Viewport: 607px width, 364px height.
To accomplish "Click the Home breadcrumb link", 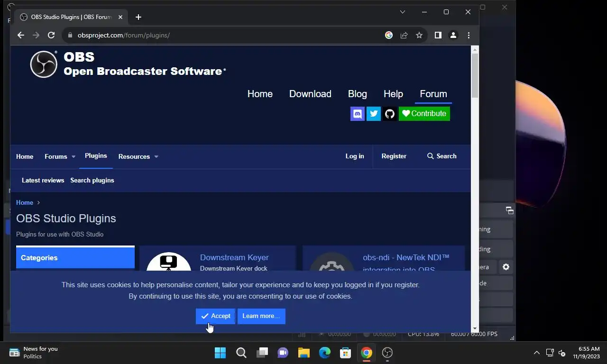I will [25, 202].
